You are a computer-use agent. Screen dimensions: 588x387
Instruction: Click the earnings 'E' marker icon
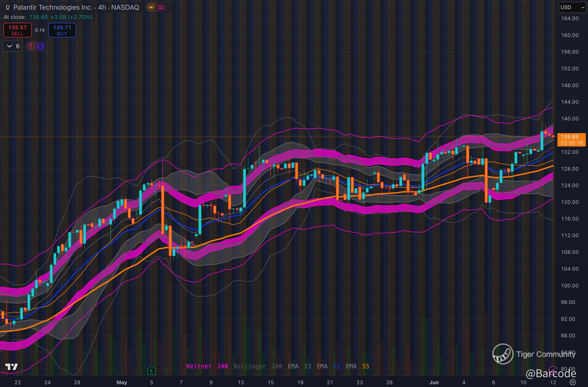click(x=152, y=370)
